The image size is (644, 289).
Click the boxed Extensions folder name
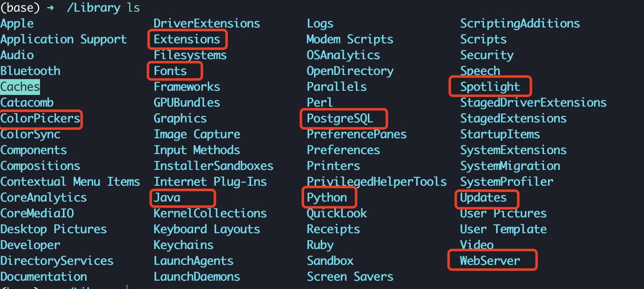coord(187,40)
